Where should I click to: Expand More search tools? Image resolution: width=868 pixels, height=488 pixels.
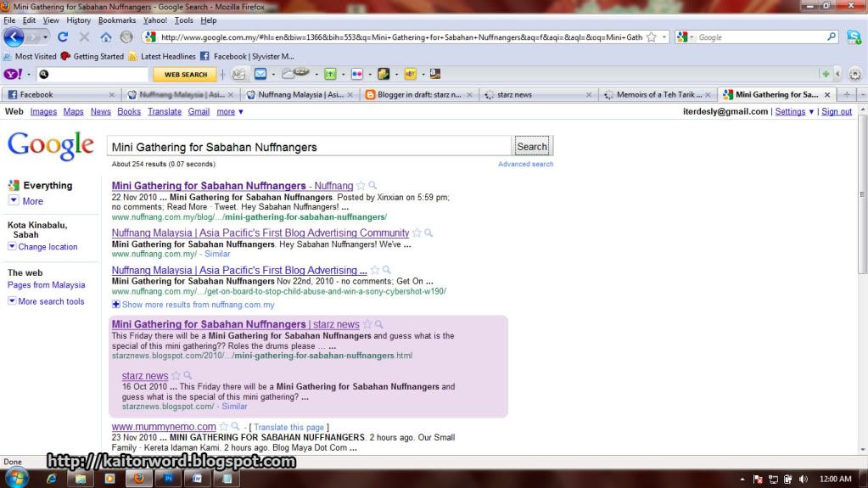(x=46, y=301)
